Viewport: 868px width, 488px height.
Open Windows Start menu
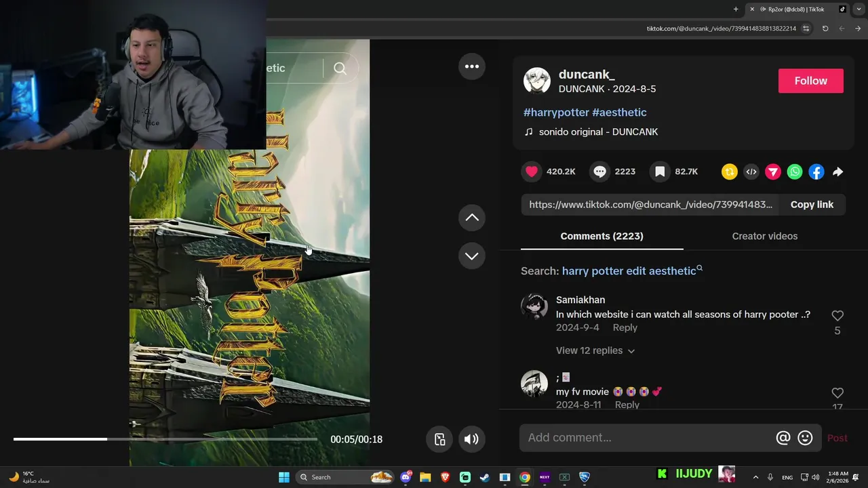[284, 477]
